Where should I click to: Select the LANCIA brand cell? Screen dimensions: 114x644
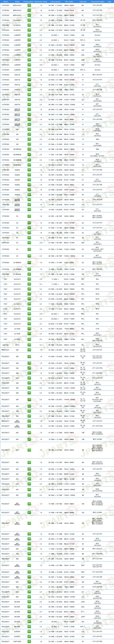click(6, 345)
